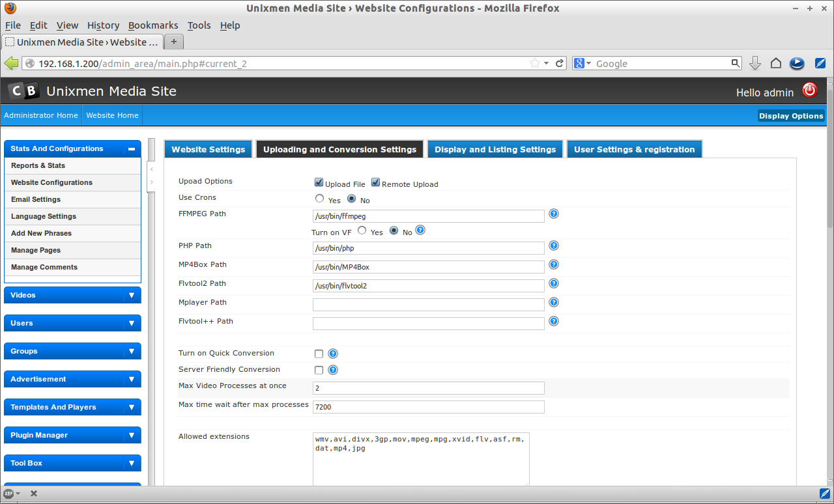The image size is (834, 504).
Task: Open the File menu
Action: point(13,25)
